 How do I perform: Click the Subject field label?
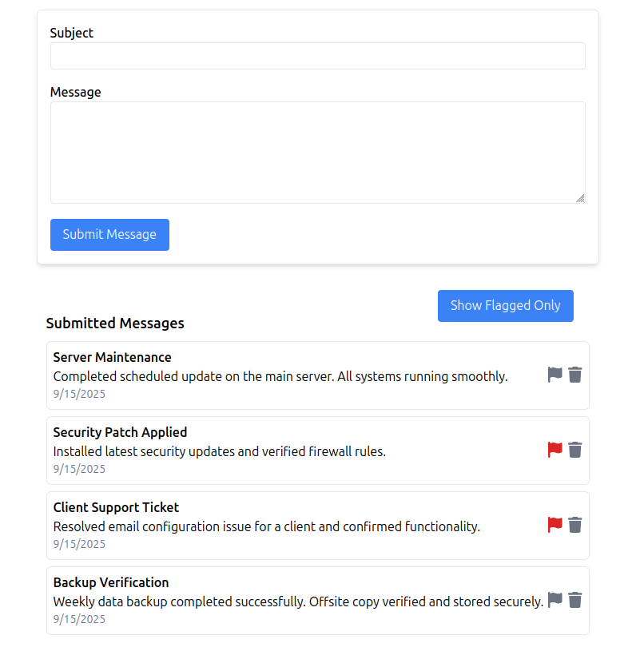[x=71, y=33]
